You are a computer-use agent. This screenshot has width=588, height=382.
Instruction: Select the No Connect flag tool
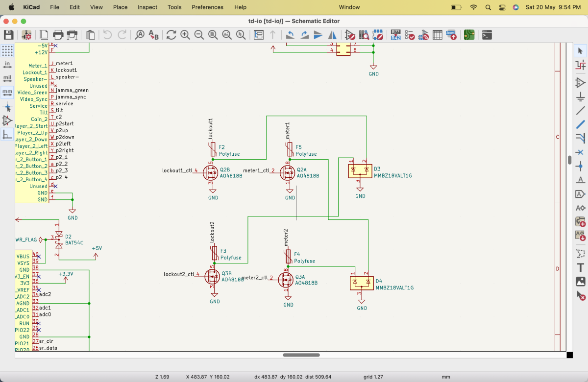click(581, 152)
